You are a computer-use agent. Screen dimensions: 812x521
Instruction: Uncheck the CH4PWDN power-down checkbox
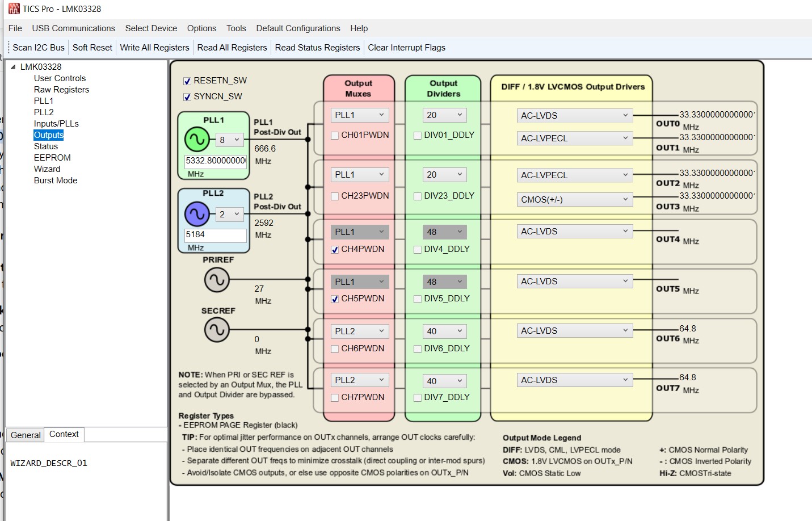(x=335, y=249)
